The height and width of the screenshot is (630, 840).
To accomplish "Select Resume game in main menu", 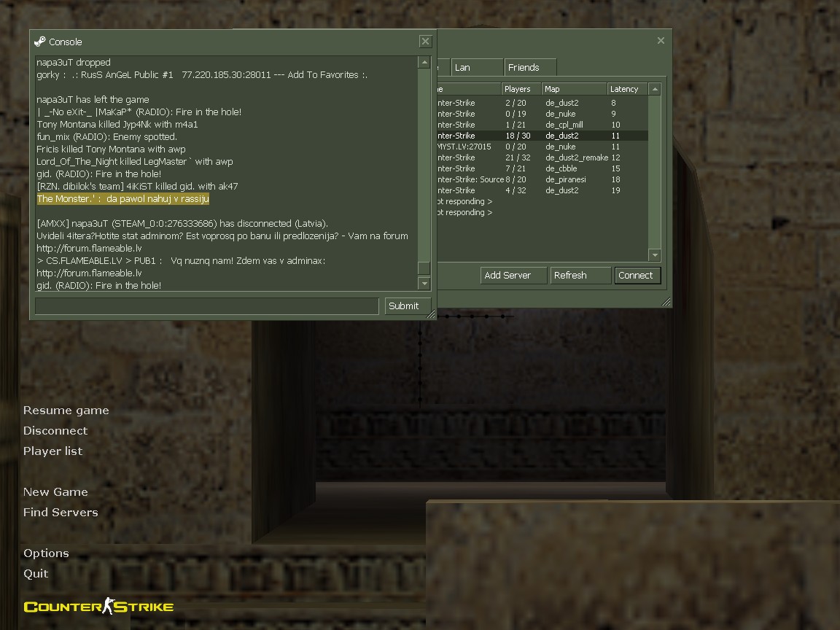I will point(66,411).
